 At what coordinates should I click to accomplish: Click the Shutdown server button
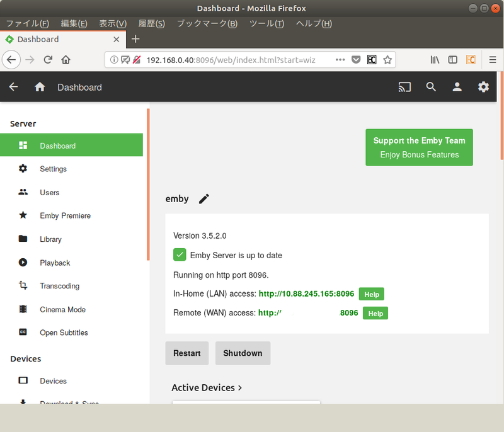[x=243, y=353]
